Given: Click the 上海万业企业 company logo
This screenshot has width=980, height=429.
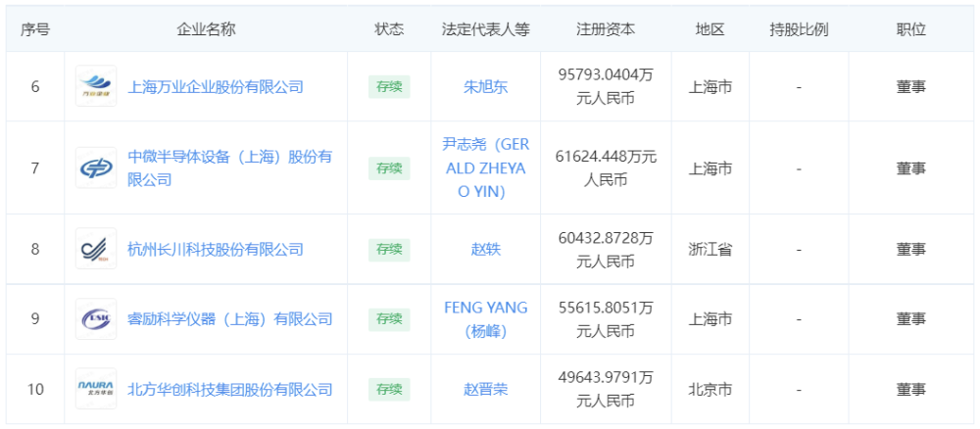Looking at the screenshot, I should coord(96,86).
